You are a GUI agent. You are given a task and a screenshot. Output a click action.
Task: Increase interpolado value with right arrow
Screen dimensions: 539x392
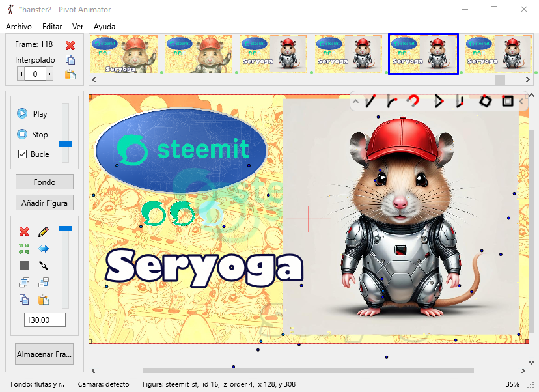coord(49,74)
